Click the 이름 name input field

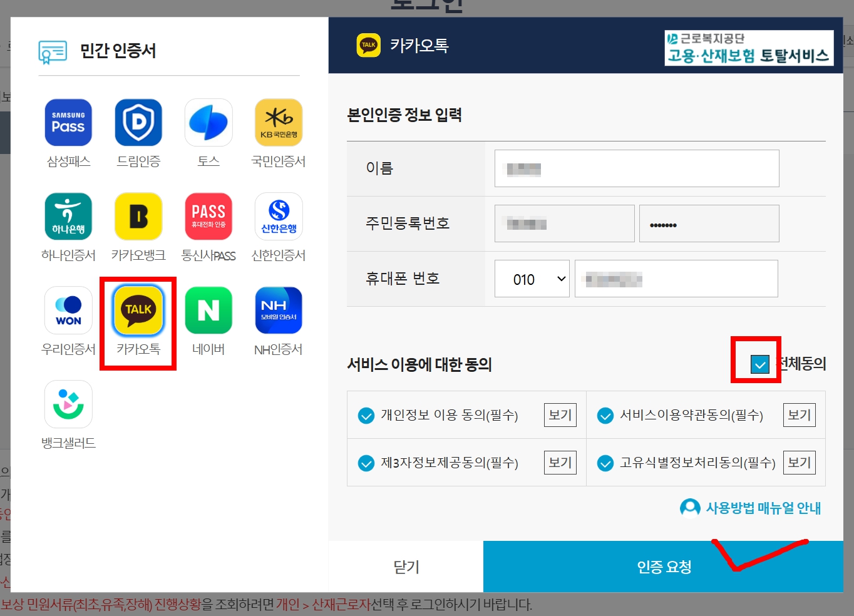tap(637, 168)
